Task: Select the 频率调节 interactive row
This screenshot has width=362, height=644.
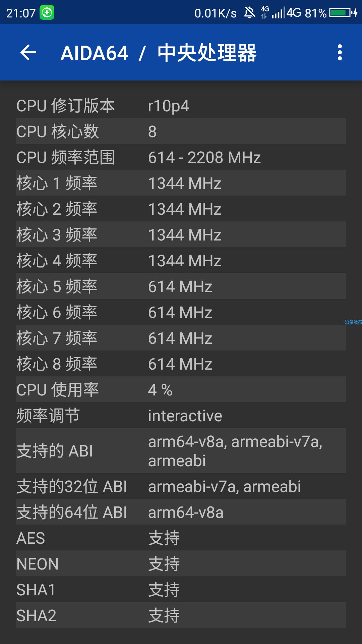Action: coord(181,415)
